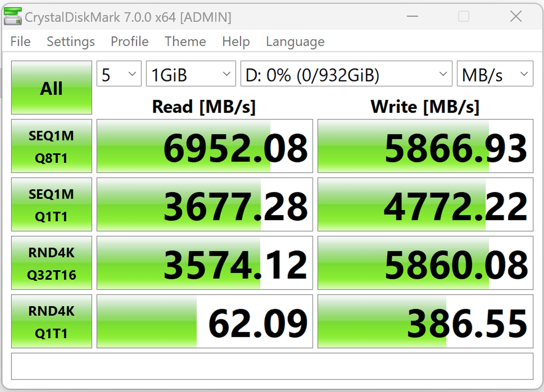Open the Help menu
Image resolution: width=544 pixels, height=392 pixels.
pos(236,41)
